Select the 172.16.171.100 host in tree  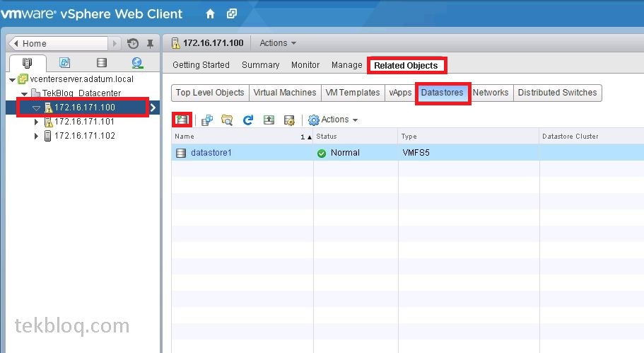(x=85, y=108)
